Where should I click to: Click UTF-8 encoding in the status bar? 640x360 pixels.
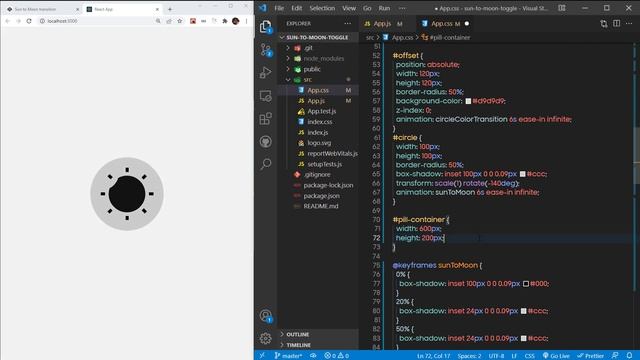(x=496, y=356)
